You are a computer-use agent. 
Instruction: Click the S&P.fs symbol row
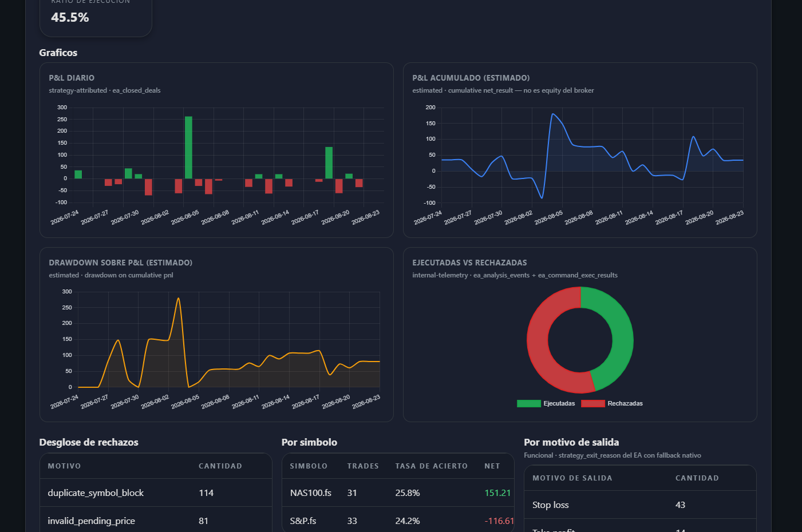point(398,521)
